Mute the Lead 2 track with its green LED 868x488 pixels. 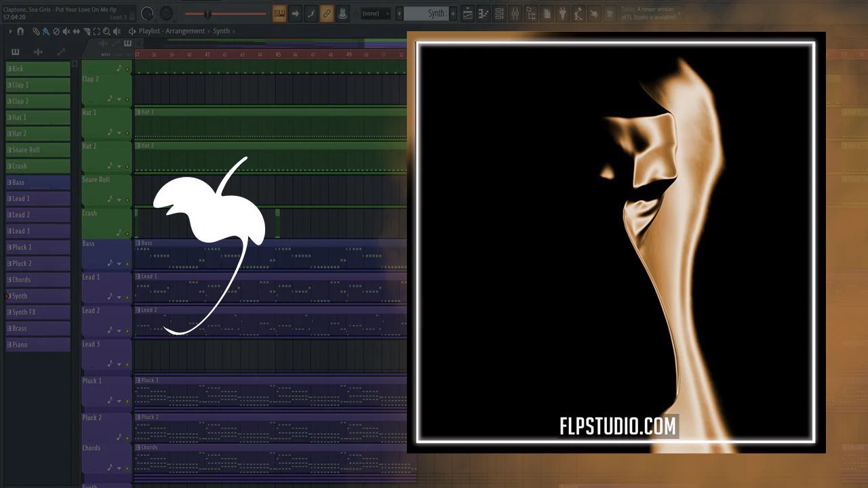click(x=127, y=331)
